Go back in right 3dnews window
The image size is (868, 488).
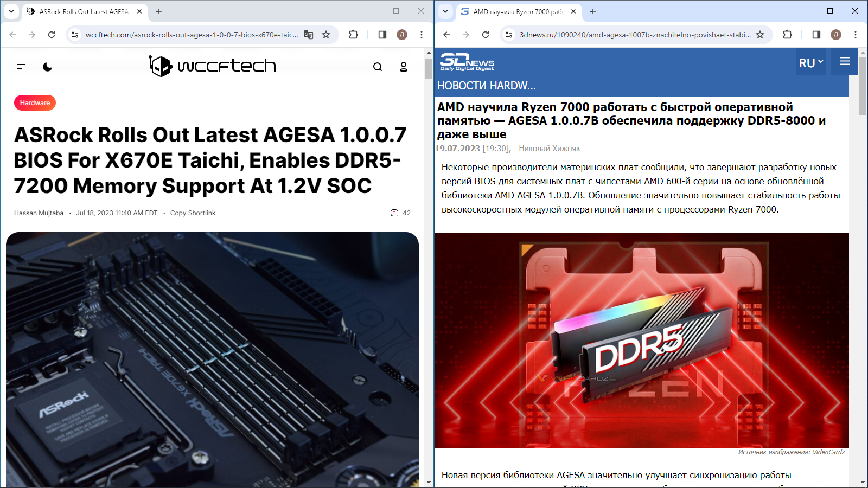446,35
